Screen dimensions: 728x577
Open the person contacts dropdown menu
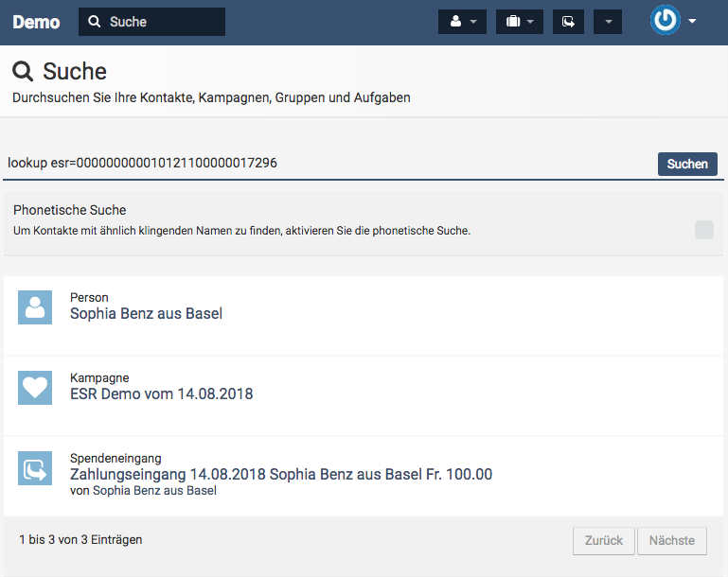462,22
